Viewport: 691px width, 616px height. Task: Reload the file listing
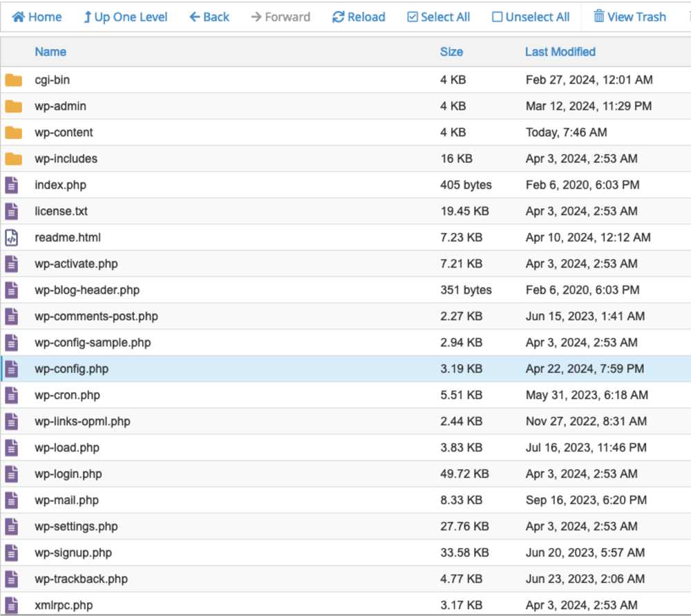coord(359,17)
